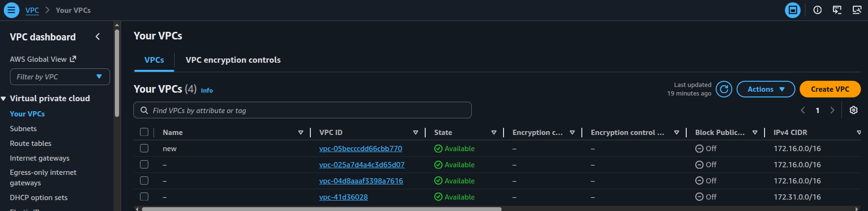Viewport: 868px width, 211px height.
Task: Open the AWS navigation hamburger menu
Action: click(x=11, y=10)
